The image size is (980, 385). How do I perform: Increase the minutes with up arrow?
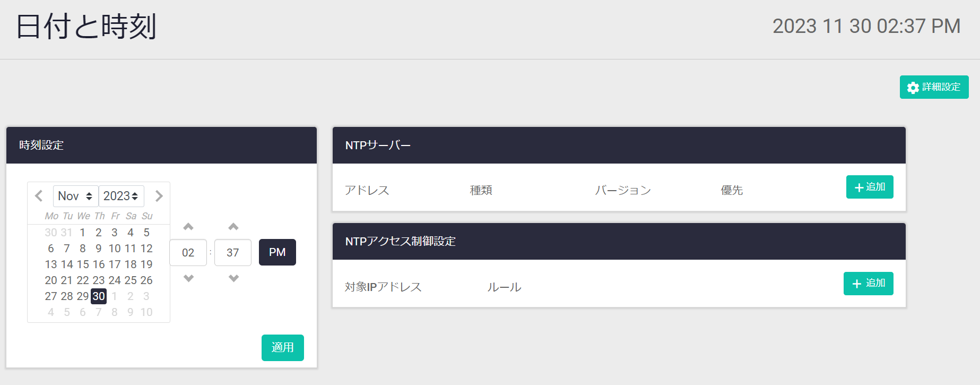(x=233, y=227)
